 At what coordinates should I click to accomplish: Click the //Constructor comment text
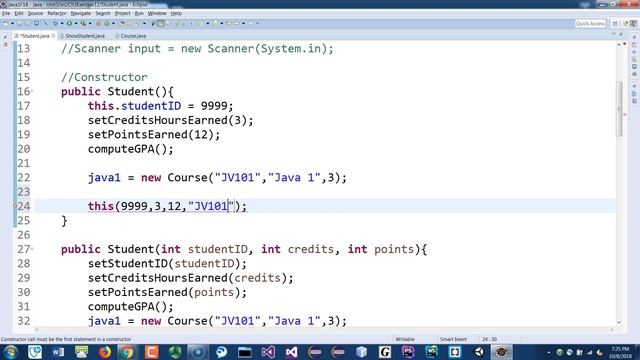coord(104,77)
